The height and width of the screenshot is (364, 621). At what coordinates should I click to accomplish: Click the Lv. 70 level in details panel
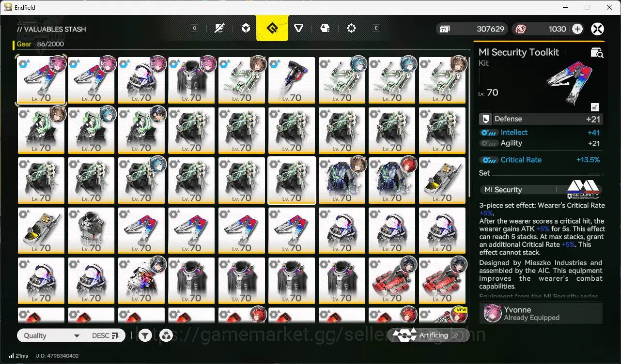click(x=488, y=92)
